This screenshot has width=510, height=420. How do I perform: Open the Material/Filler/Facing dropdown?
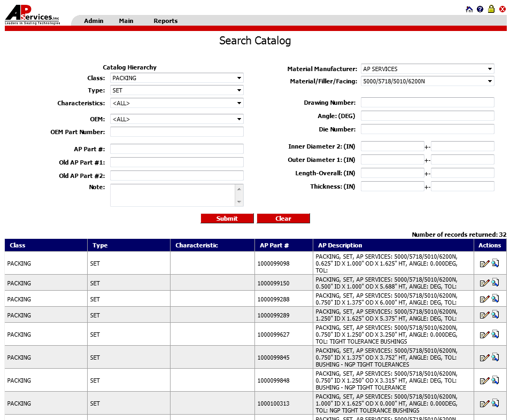427,81
